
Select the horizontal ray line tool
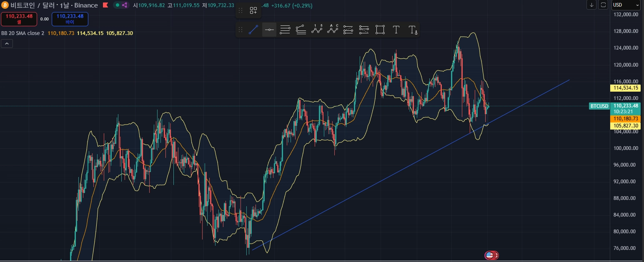click(x=269, y=30)
